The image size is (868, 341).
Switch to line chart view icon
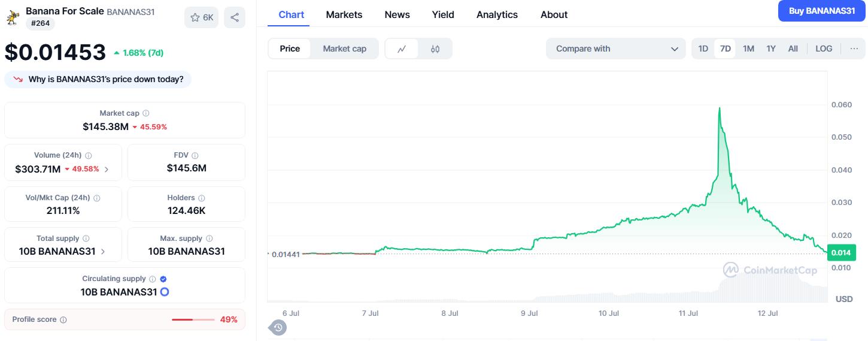402,49
